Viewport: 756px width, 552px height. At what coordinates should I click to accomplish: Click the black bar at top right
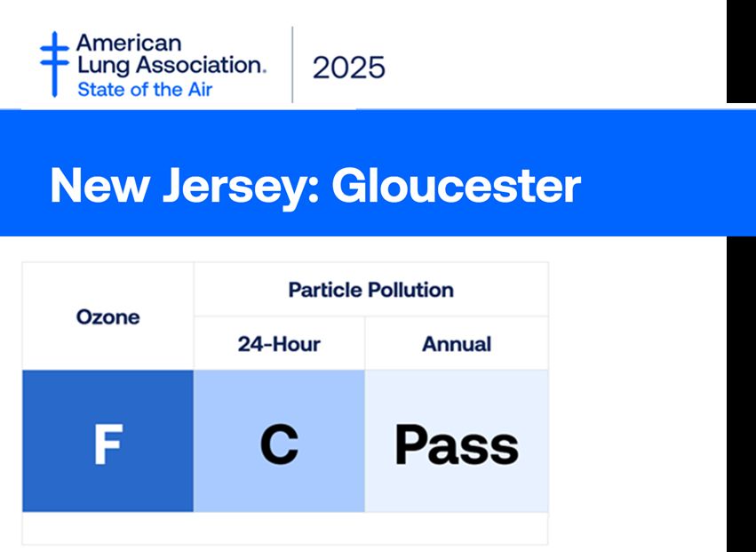[x=741, y=52]
